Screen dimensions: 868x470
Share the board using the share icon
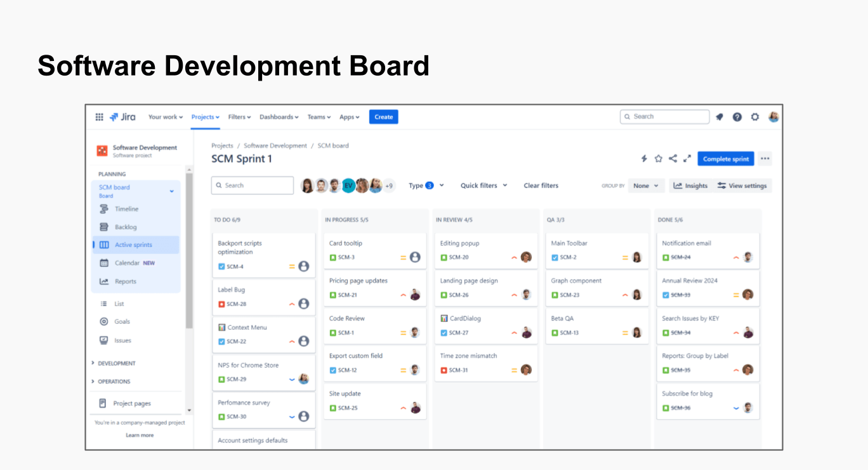(673, 158)
